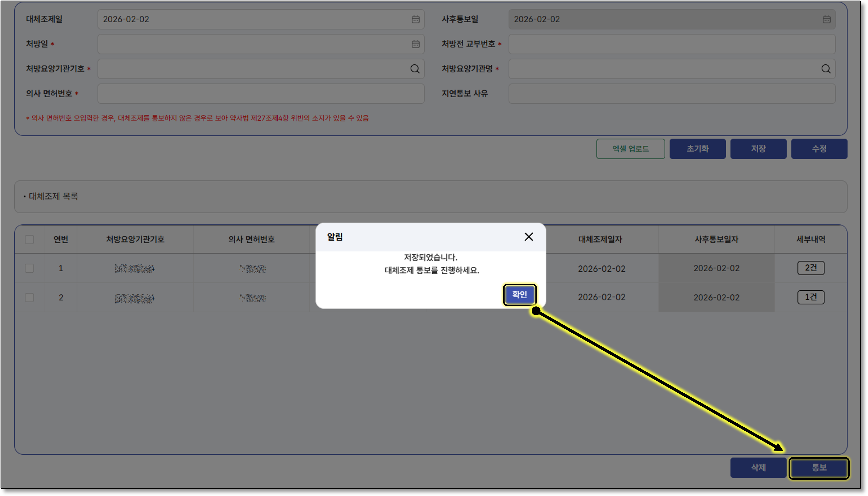Screen dimensions: 868x496
Task: Toggle the select-all checkbox in table header
Action: coord(30,239)
